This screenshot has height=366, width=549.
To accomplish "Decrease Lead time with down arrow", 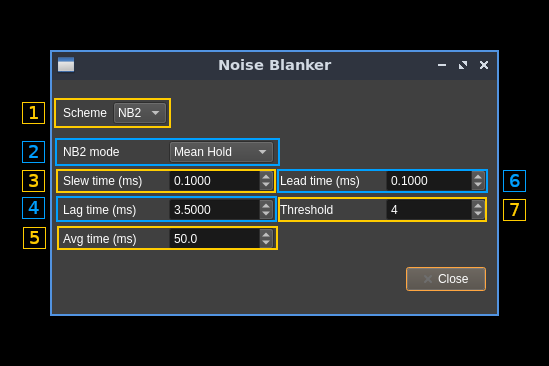I will click(x=478, y=185).
